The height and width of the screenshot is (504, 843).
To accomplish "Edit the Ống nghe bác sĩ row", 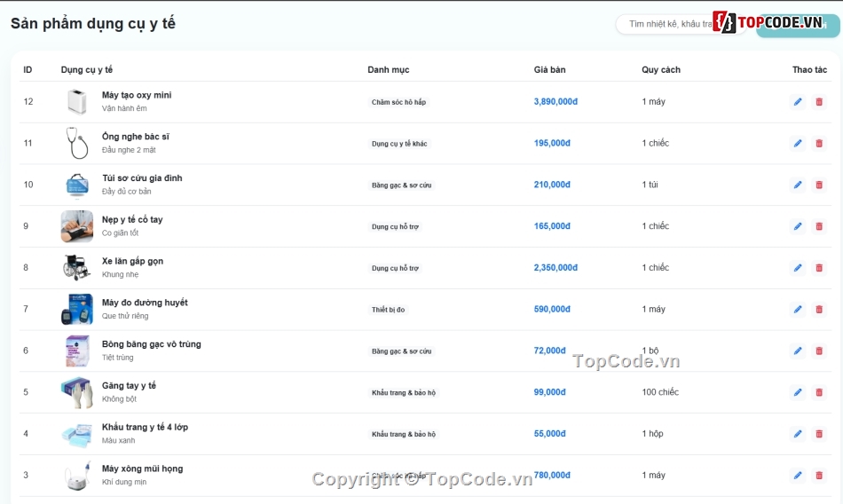I will (798, 143).
